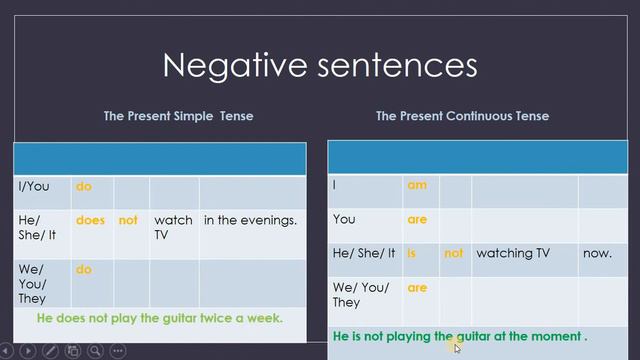The height and width of the screenshot is (360, 640).
Task: Click the 'Negative sentences' slide title
Action: [x=320, y=65]
